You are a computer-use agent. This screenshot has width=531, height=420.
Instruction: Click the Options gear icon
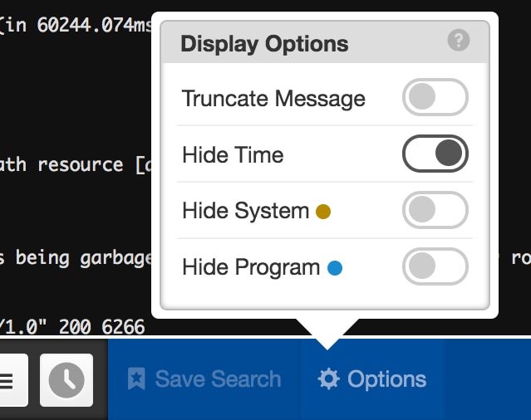(328, 378)
